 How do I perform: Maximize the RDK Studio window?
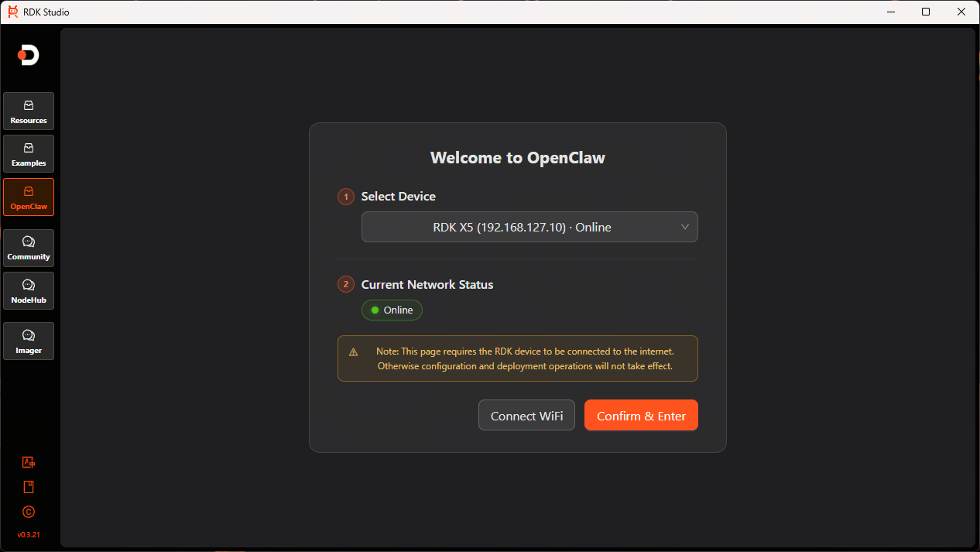click(x=926, y=12)
